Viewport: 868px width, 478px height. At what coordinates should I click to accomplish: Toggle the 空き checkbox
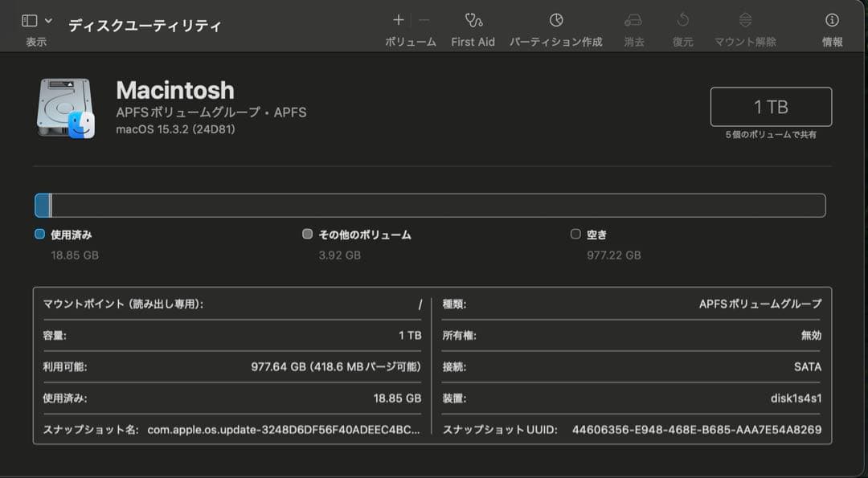click(x=575, y=234)
